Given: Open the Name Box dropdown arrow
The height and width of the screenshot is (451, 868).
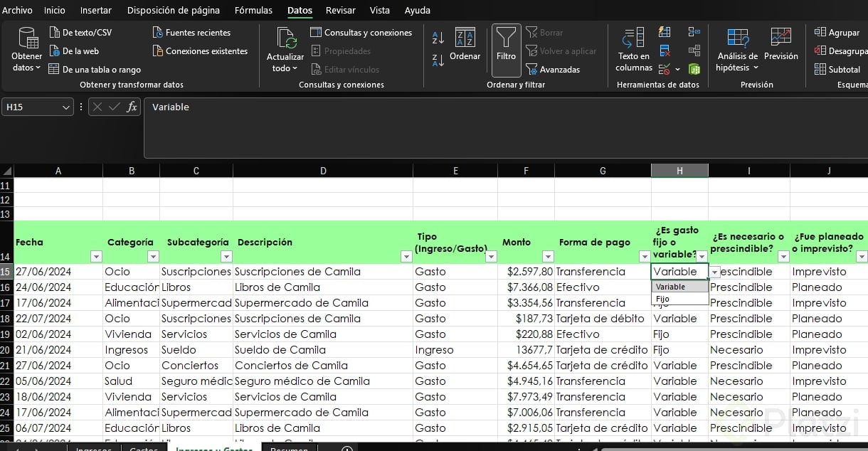Looking at the screenshot, I should [66, 107].
